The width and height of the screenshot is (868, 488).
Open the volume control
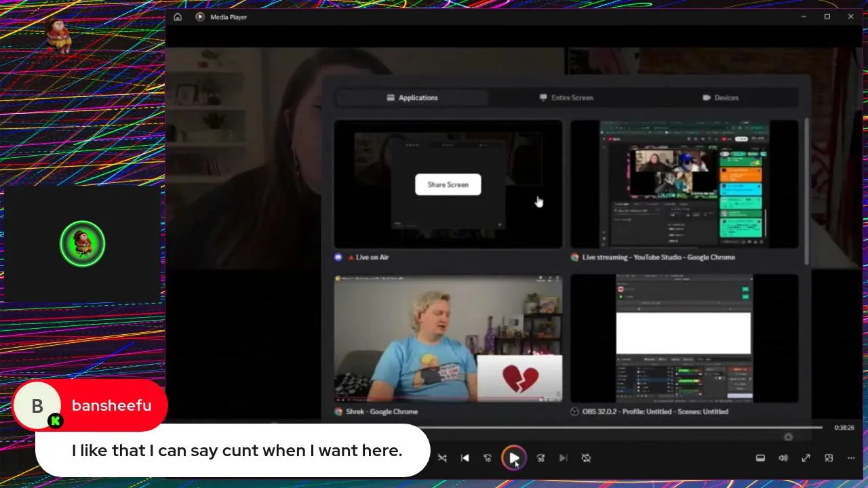(x=783, y=458)
